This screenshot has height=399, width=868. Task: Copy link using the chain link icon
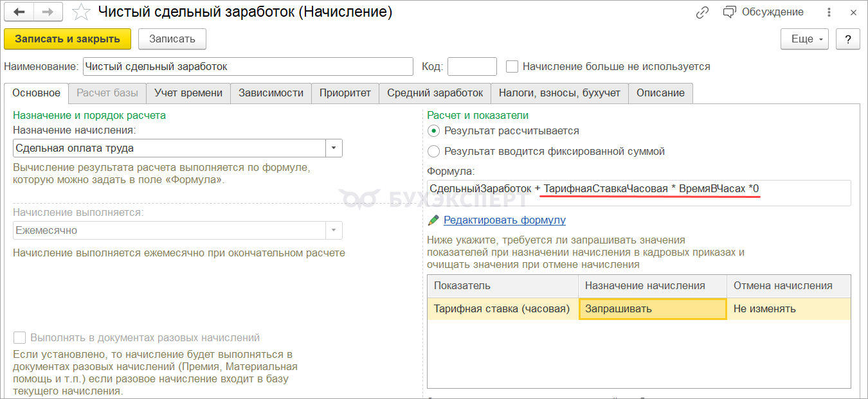(702, 12)
